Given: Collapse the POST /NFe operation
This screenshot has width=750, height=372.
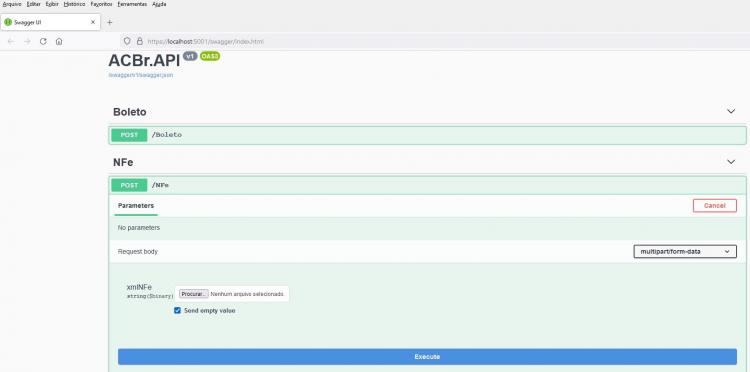Looking at the screenshot, I should 427,185.
